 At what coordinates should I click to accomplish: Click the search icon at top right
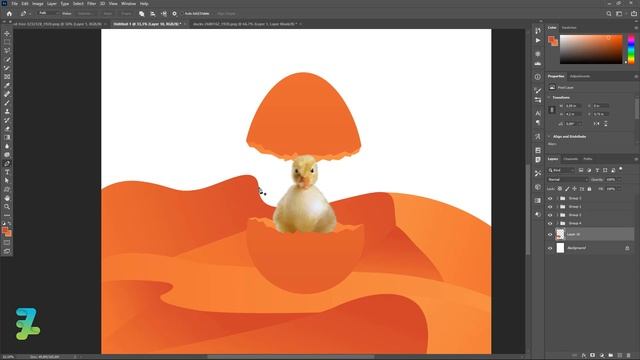[609, 13]
